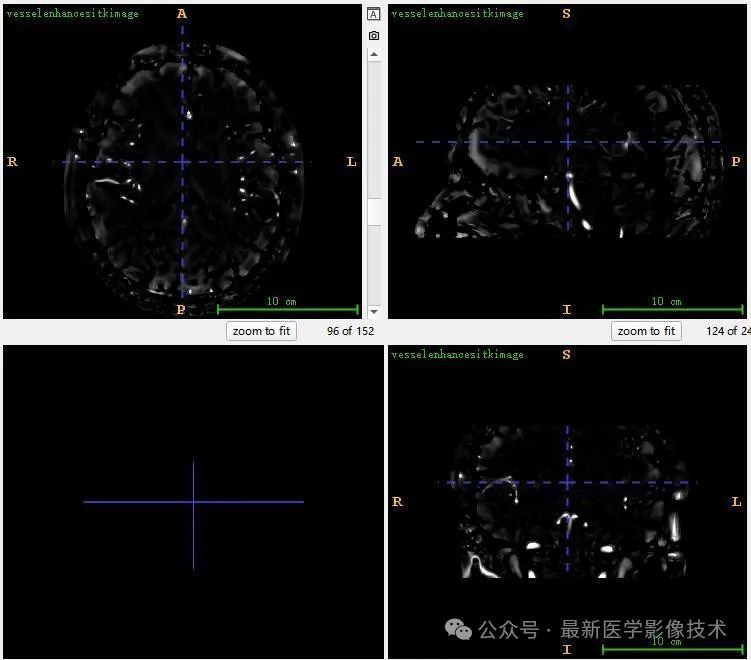The image size is (751, 660).
Task: Click "zoom to fit" under the axial view
Action: (x=261, y=331)
